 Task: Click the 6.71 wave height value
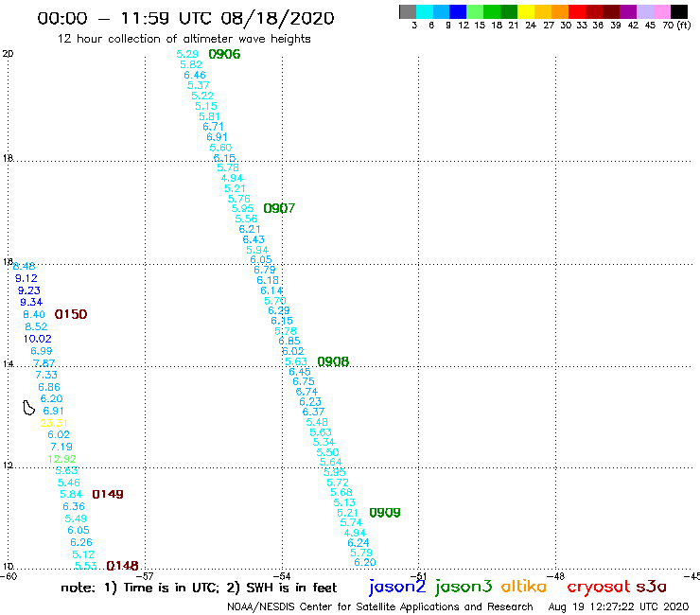point(213,127)
